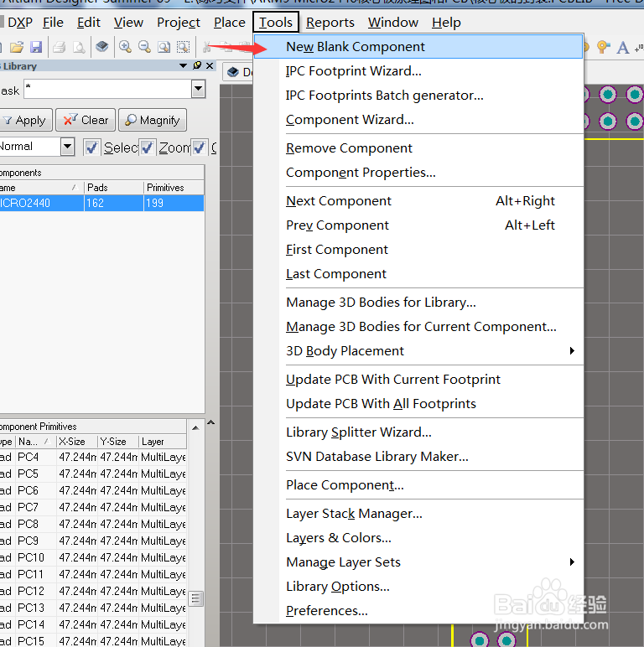This screenshot has width=644, height=647.
Task: Choose Remove Component
Action: pyautogui.click(x=418, y=148)
